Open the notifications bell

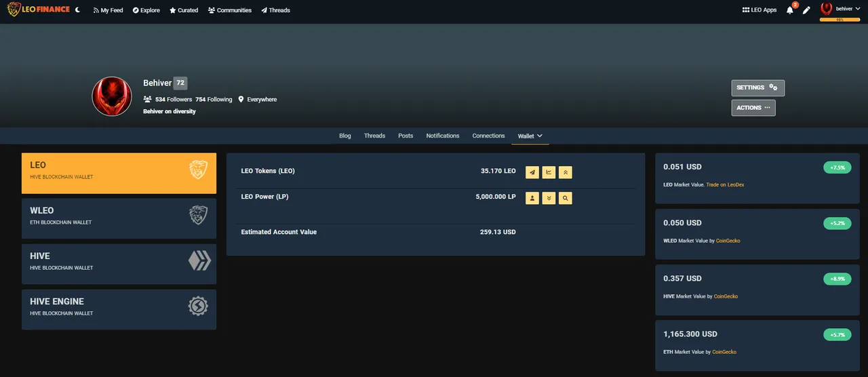[790, 9]
